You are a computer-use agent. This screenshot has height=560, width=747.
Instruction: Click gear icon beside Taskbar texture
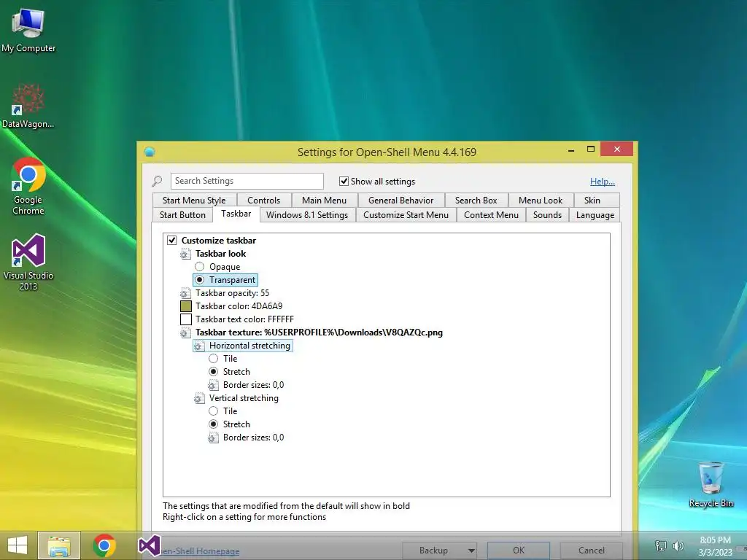coord(185,332)
